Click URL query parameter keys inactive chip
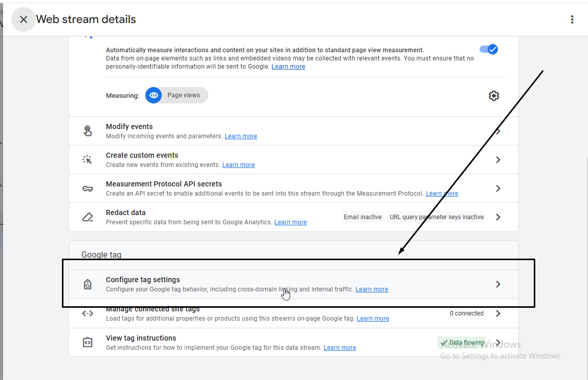Screen dimensions: 588x380 [x=437, y=217]
